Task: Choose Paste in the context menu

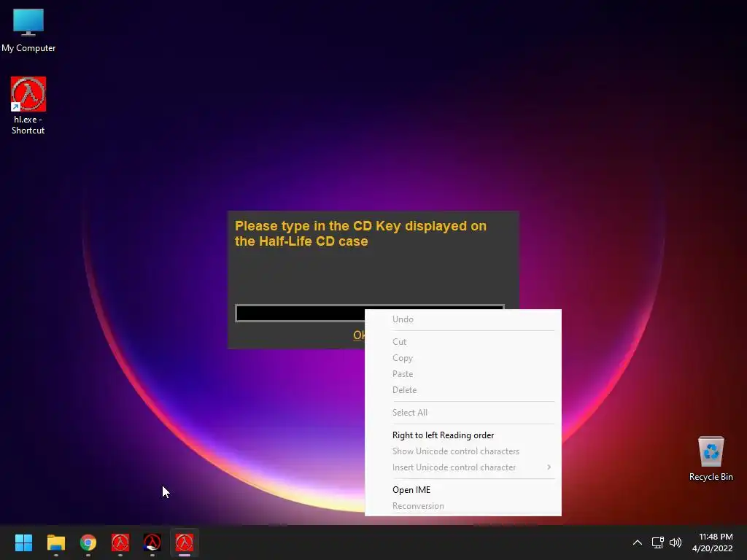Action: click(x=463, y=374)
